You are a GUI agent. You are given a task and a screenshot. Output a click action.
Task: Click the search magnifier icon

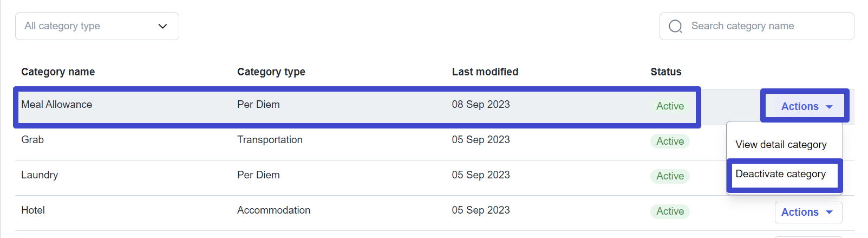pyautogui.click(x=675, y=26)
